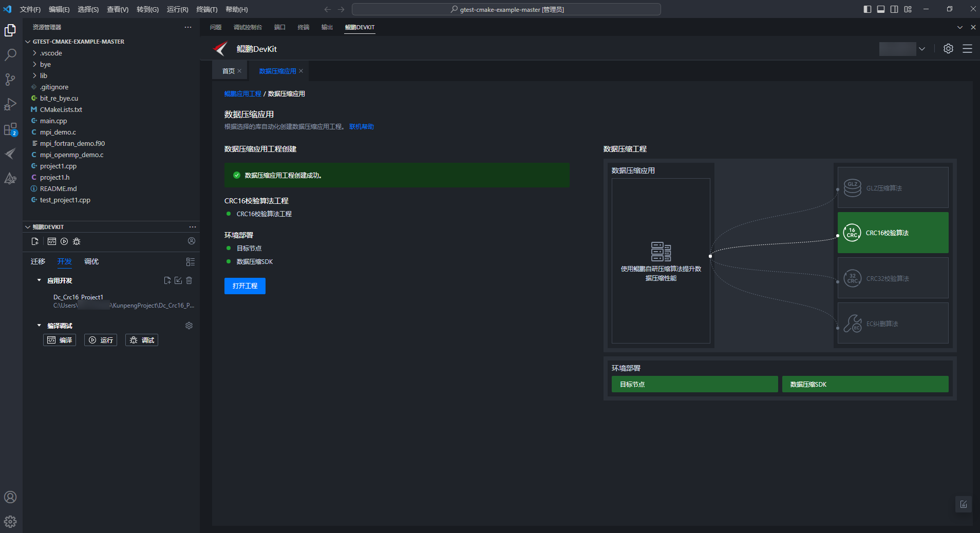Collapse the 编译调试 section
This screenshot has width=980, height=533.
point(39,326)
